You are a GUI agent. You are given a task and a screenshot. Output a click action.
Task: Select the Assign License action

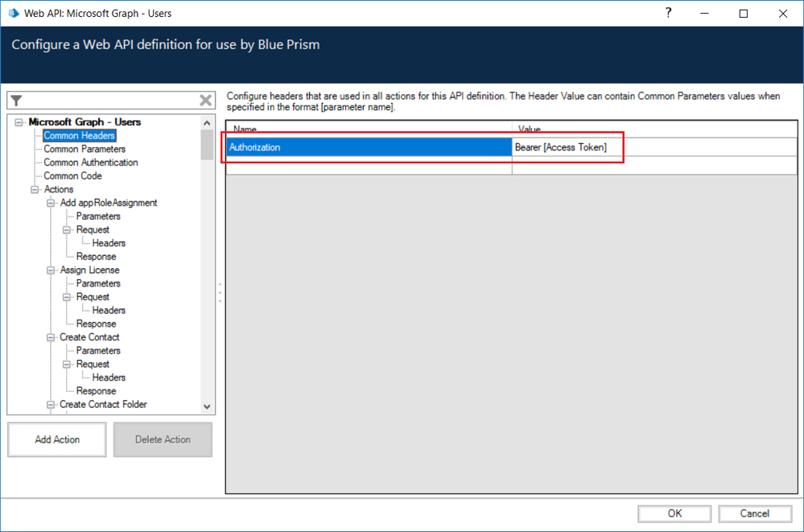click(x=89, y=270)
